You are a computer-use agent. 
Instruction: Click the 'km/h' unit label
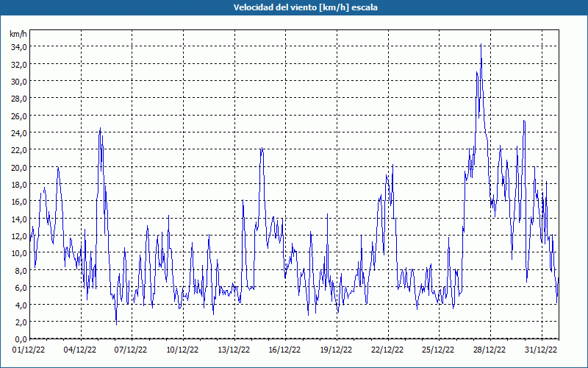click(x=18, y=34)
